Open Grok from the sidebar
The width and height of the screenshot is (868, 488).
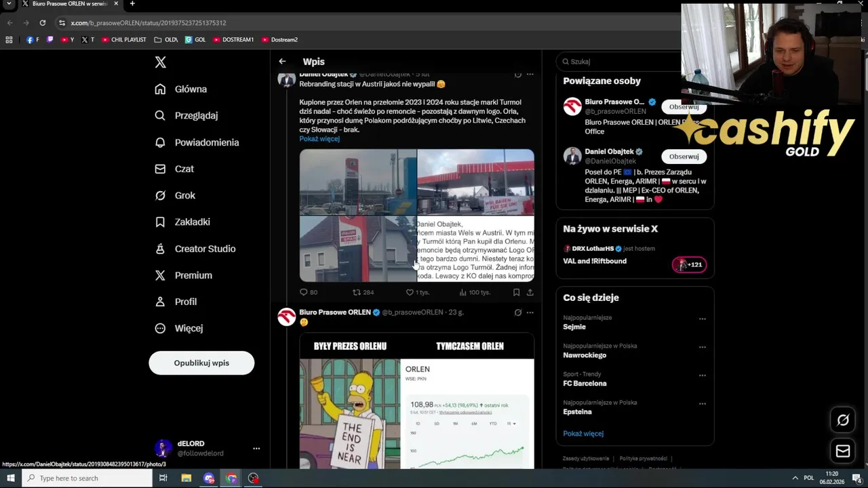[175, 195]
